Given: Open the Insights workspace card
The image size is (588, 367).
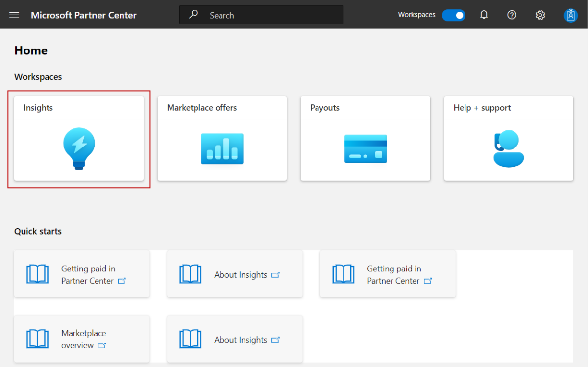Looking at the screenshot, I should point(78,139).
